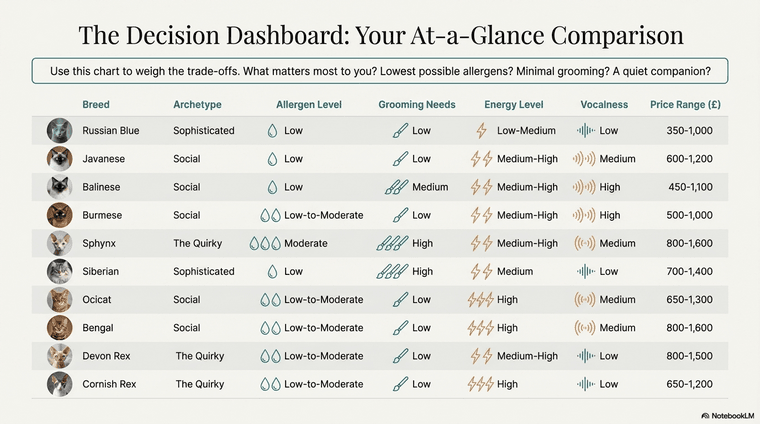Click the Sphynx triple-droplet allergen icon
760x424 pixels.
click(x=265, y=243)
